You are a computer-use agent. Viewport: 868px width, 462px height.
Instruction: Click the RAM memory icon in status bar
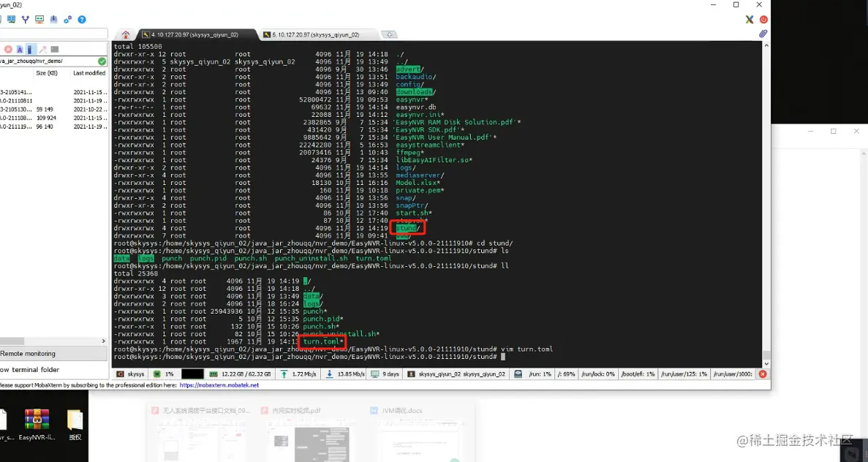pos(214,374)
